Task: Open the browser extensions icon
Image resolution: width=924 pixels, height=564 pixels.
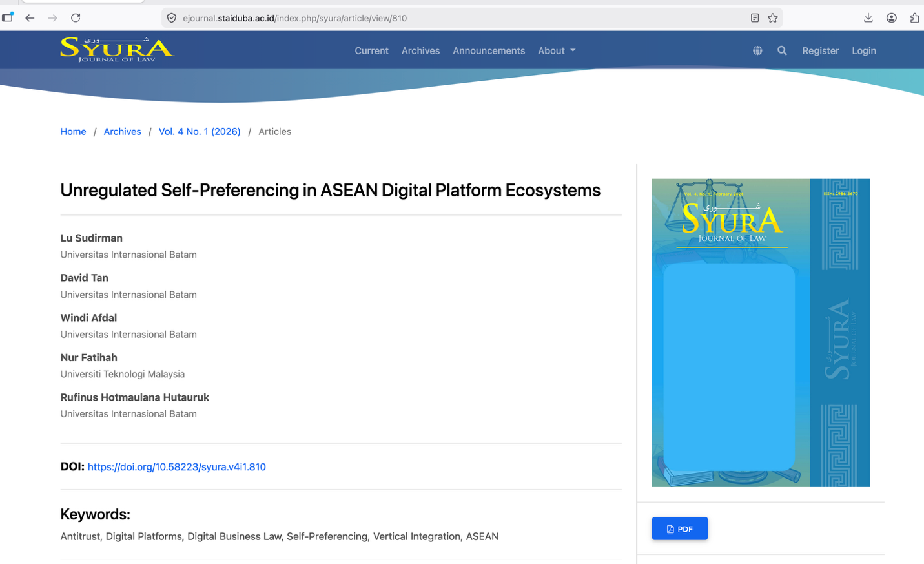Action: click(x=914, y=18)
